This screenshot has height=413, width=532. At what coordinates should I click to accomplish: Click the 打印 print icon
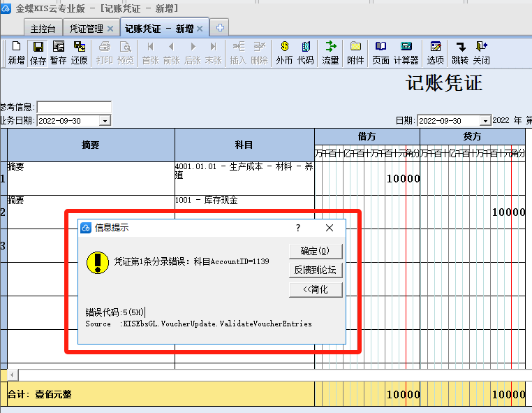(105, 53)
